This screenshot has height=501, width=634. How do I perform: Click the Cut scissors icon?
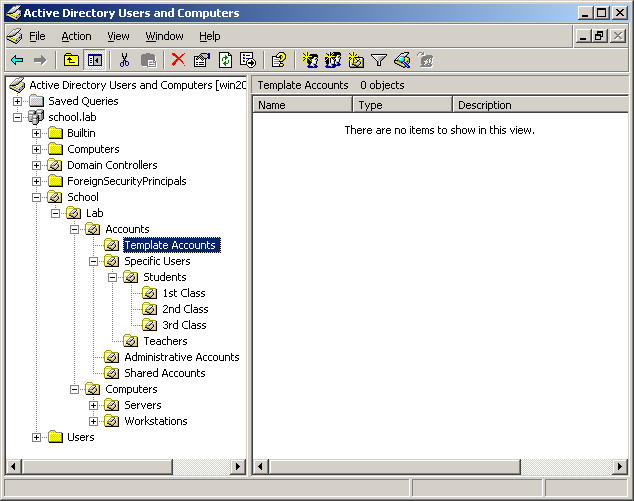125,60
